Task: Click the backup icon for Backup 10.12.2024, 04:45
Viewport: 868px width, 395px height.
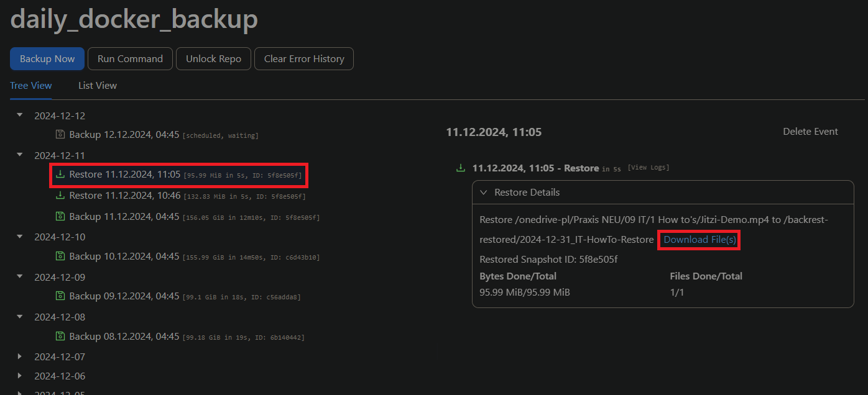Action: point(60,257)
